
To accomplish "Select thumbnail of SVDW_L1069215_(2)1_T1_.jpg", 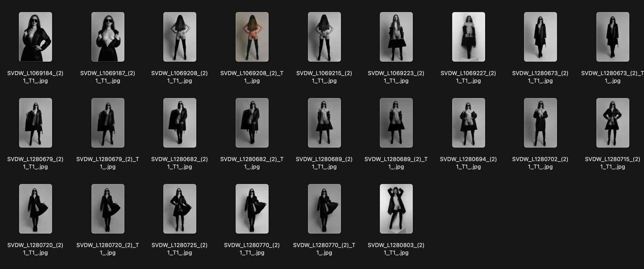I will (x=324, y=37).
